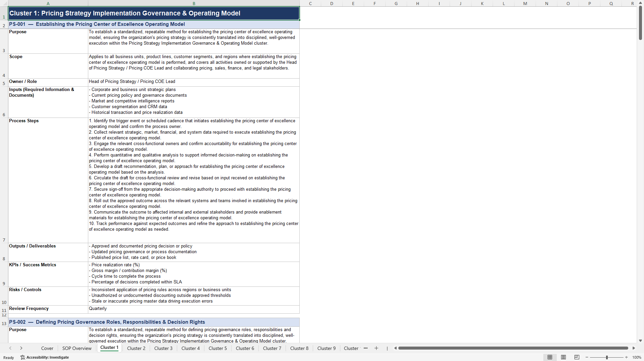Select the Cluster 1 sheet tab
Screen dimensions: 644x361
[109, 348]
